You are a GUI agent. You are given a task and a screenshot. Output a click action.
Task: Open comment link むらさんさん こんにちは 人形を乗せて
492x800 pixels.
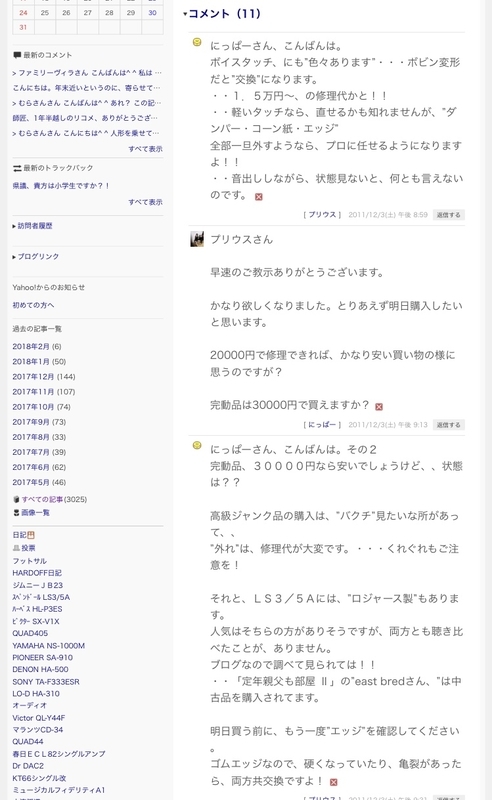pos(86,133)
